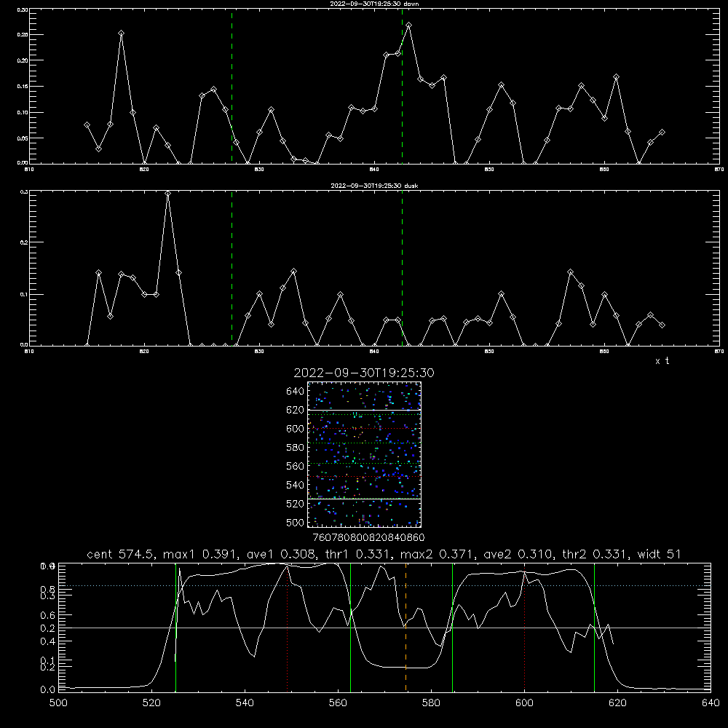Click the dawn plot x-axis tick label 840
The height and width of the screenshot is (728, 728).
click(375, 170)
